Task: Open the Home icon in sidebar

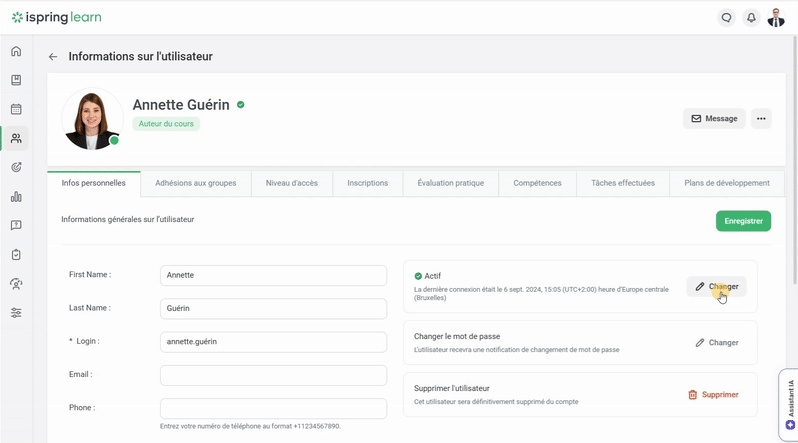Action: click(x=16, y=51)
